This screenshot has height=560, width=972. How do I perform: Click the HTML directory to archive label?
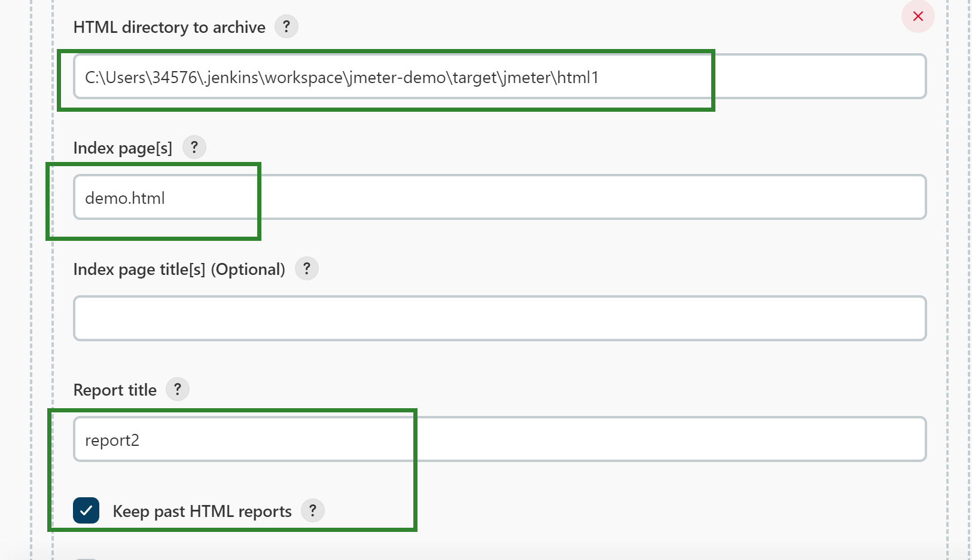click(169, 27)
